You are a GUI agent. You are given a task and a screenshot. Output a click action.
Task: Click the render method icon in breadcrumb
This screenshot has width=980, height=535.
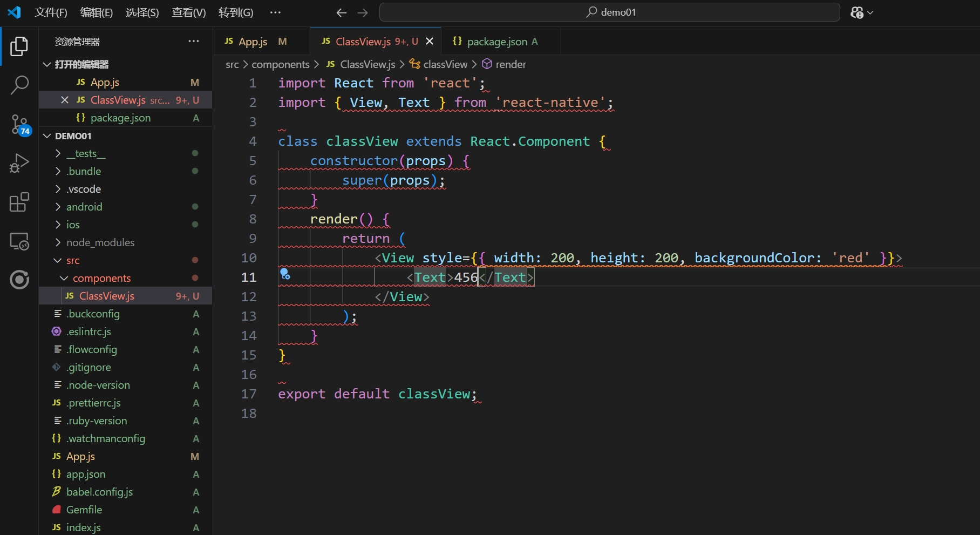pos(487,64)
